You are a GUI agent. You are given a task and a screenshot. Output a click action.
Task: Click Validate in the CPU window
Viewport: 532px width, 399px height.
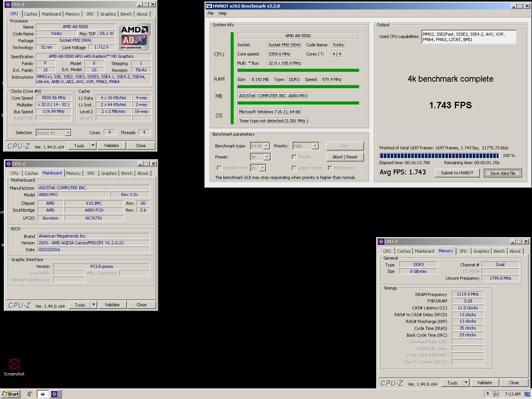[111, 146]
